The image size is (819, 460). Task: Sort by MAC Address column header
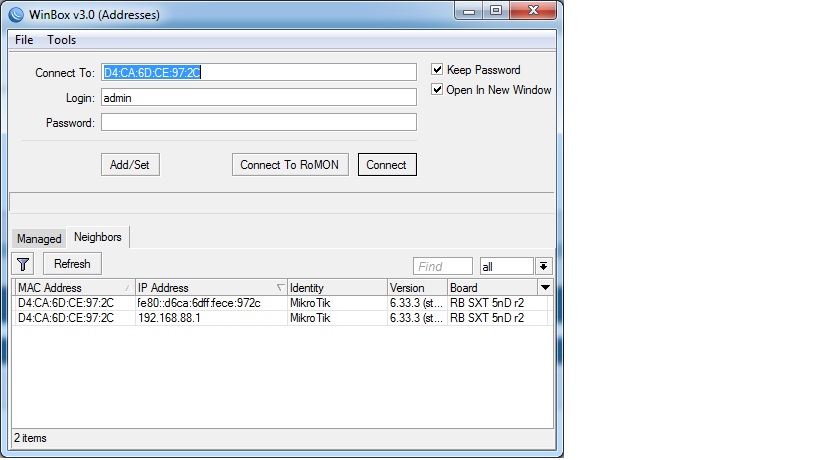click(74, 288)
